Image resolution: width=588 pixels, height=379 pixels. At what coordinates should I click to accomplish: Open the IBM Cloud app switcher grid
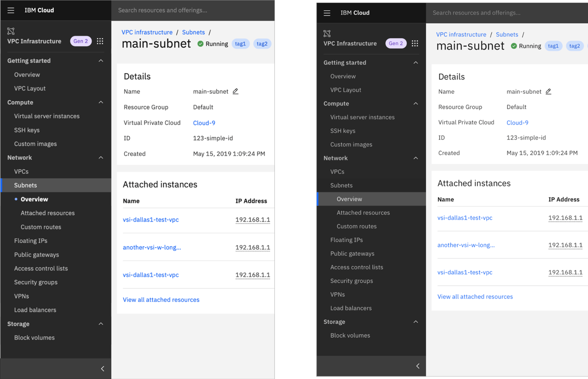coord(100,41)
